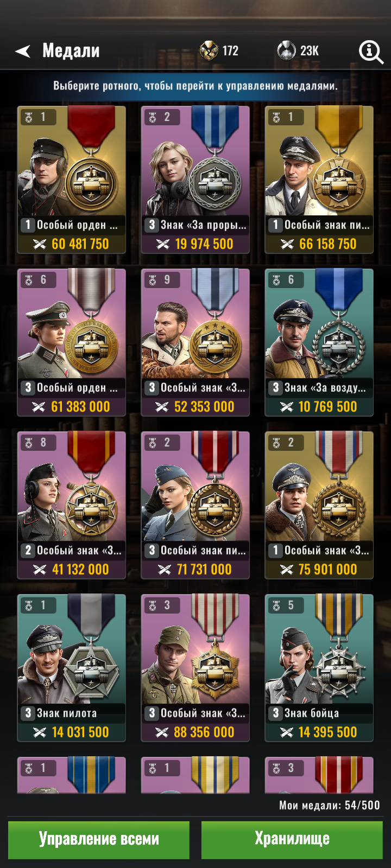Tap the silver medal currency icon showing 23K

(286, 50)
